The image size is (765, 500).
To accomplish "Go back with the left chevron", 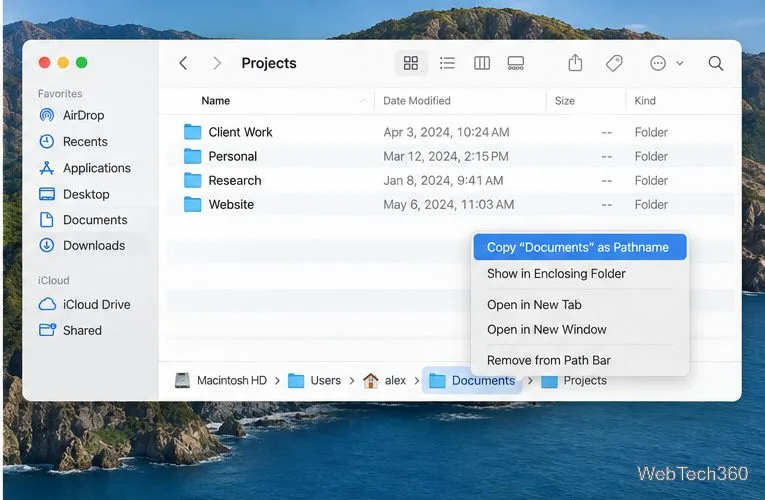I will (183, 63).
